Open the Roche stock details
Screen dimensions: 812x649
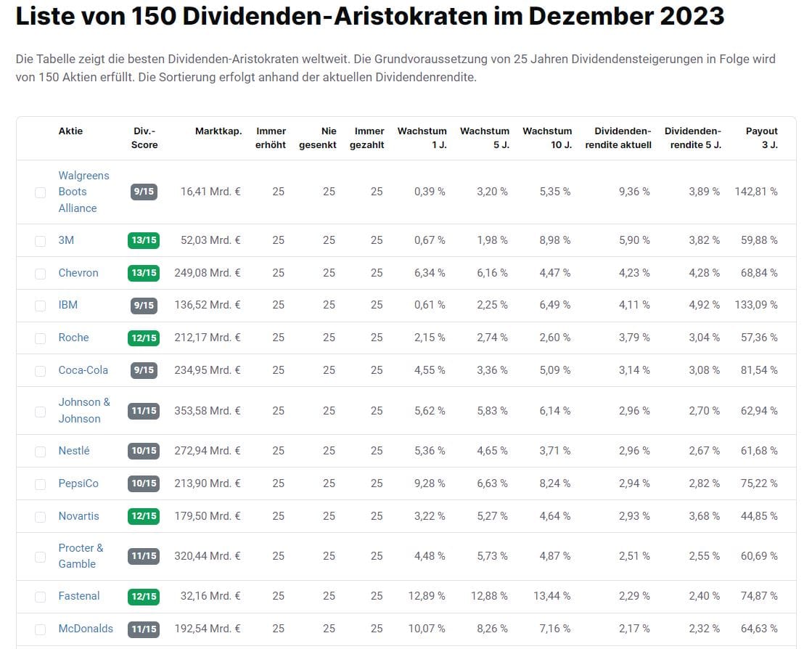[74, 338]
